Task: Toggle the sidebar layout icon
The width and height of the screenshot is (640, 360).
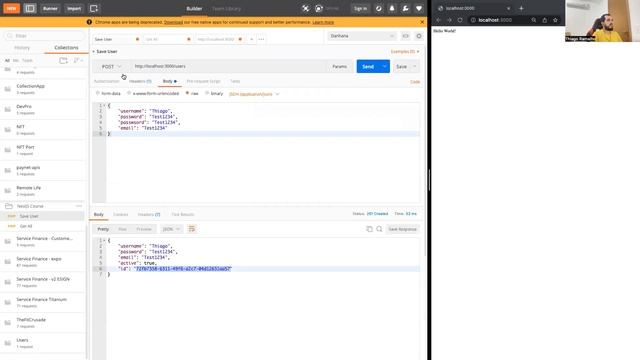Action: 30,8
